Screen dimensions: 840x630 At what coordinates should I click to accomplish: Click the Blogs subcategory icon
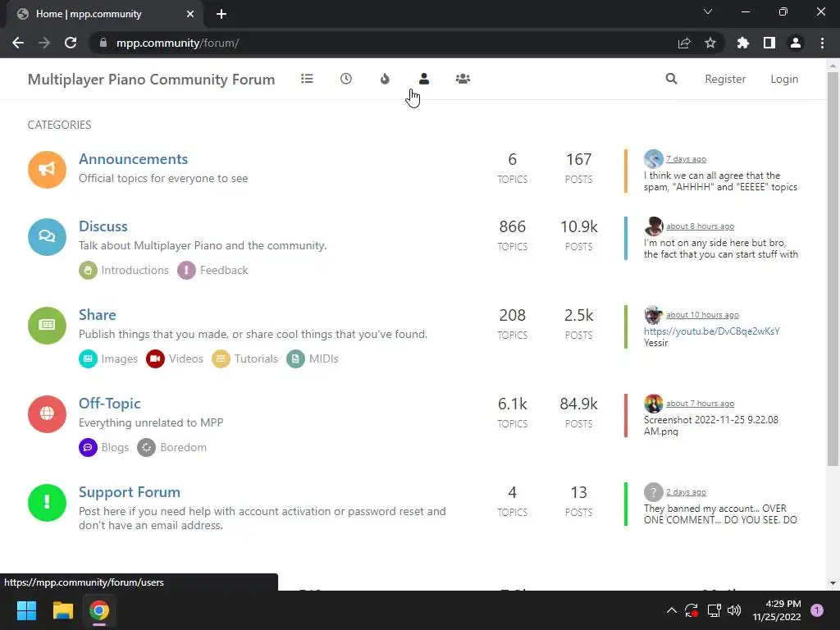tap(88, 447)
